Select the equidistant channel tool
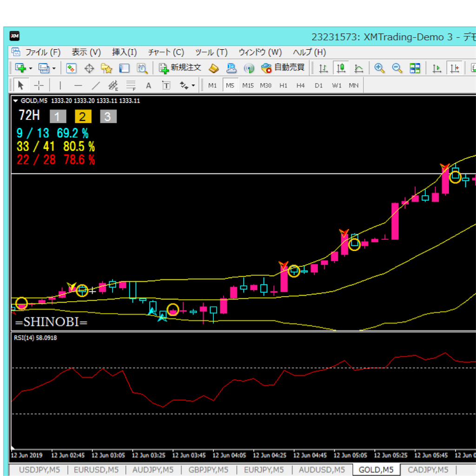Screen dimensions: 476x476 tap(113, 86)
